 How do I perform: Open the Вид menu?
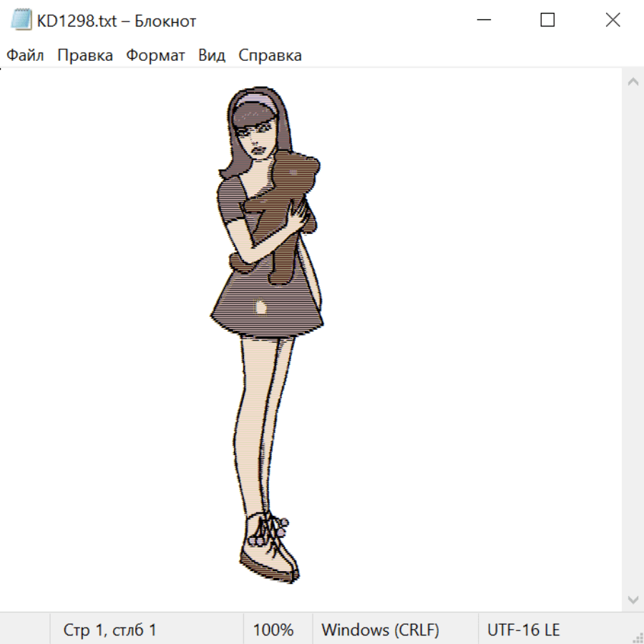pos(212,56)
